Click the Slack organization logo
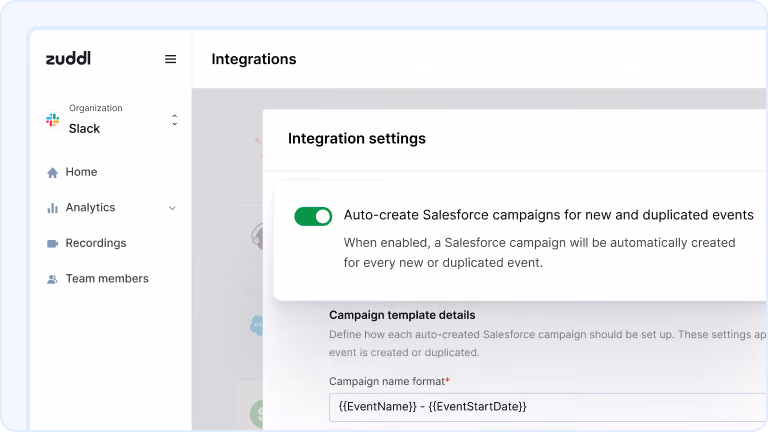Screen dimensions: 768x432 [x=52, y=120]
